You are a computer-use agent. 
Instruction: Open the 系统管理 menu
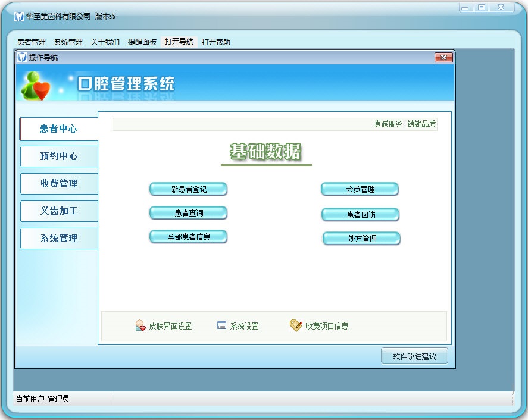68,42
